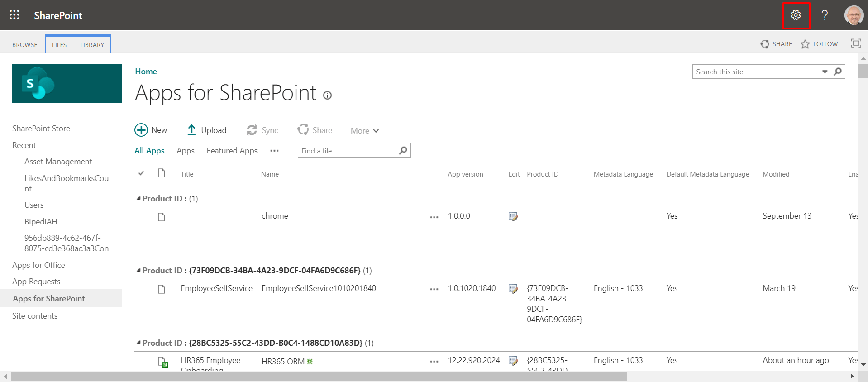Select Apps for SharePoint navigation item
This screenshot has height=382, width=868.
click(x=61, y=298)
